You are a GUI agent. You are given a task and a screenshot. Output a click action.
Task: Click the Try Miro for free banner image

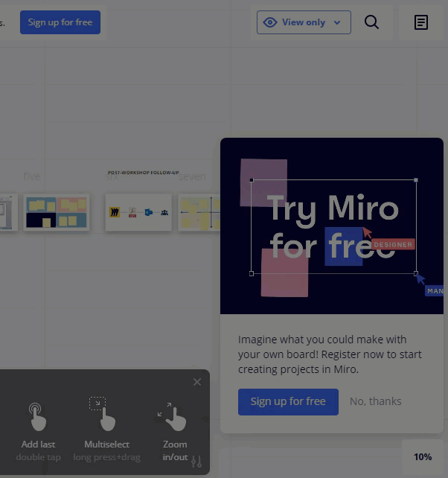pyautogui.click(x=332, y=226)
